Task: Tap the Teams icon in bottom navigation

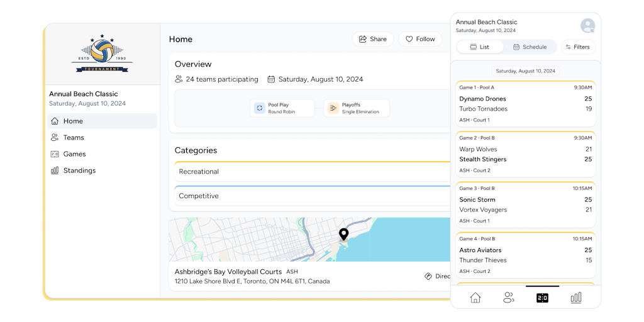Action: 508,297
